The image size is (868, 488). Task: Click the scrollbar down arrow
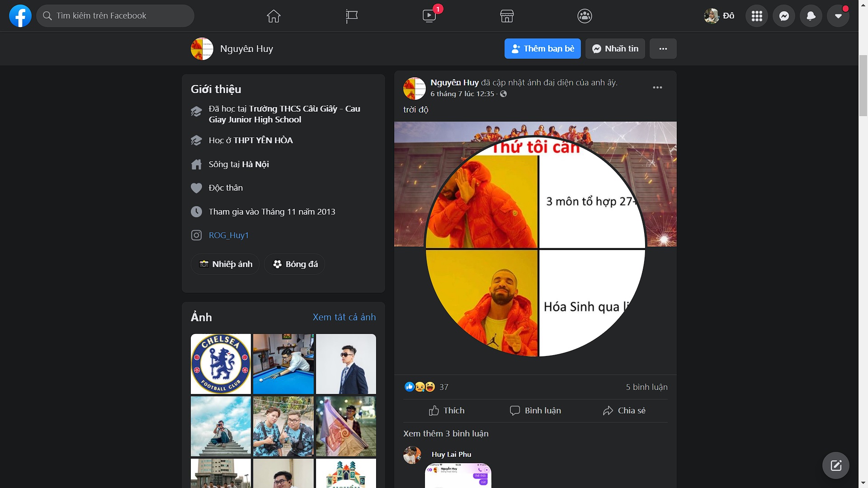863,483
